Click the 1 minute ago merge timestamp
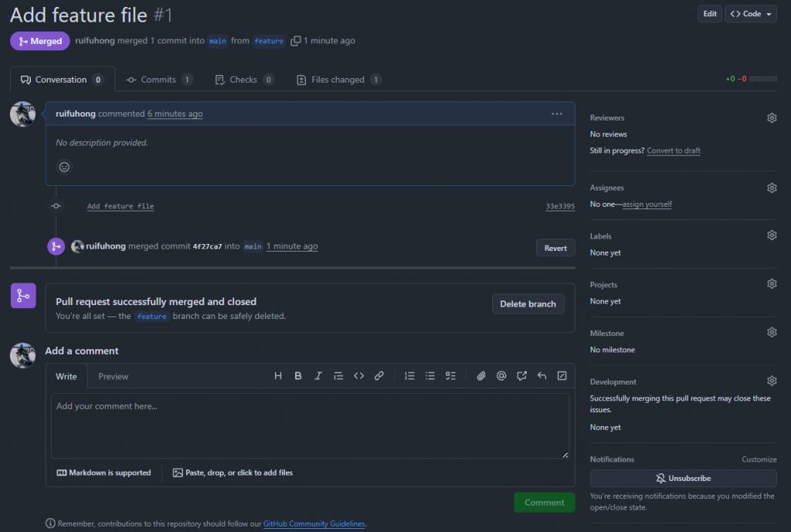The width and height of the screenshot is (791, 532). pos(292,246)
